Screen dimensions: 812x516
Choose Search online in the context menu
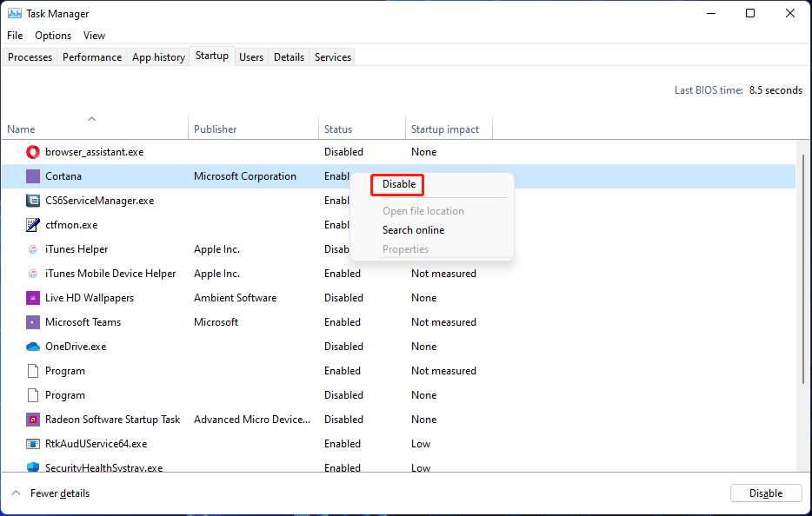413,230
